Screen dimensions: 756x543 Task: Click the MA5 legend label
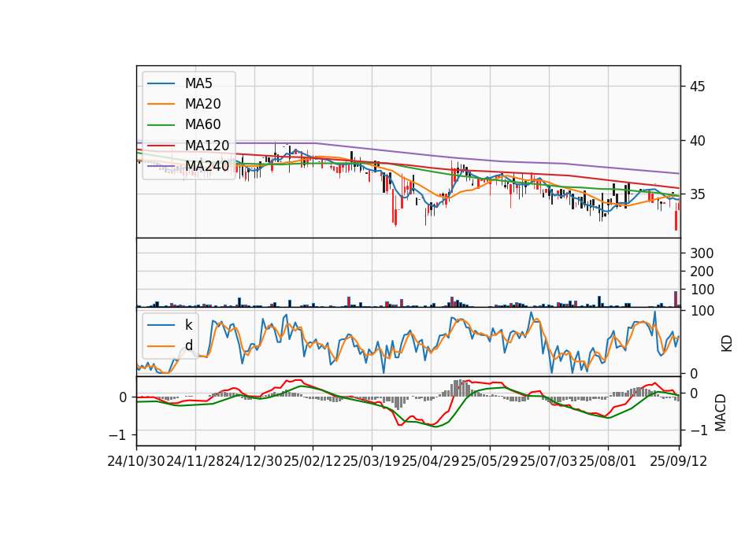pos(198,83)
